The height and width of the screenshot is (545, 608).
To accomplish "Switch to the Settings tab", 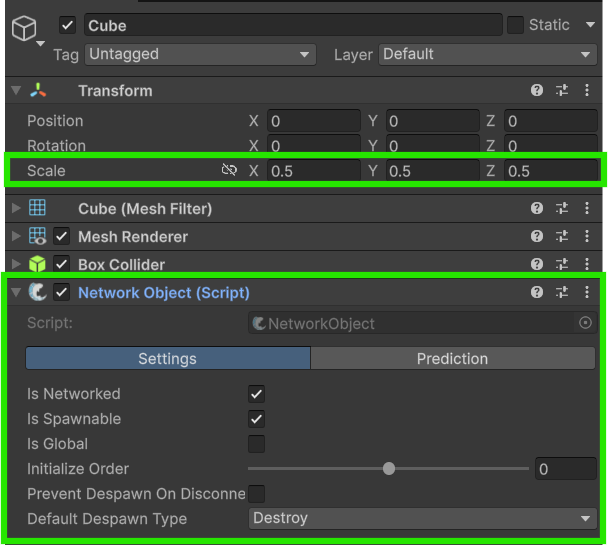I will point(168,358).
